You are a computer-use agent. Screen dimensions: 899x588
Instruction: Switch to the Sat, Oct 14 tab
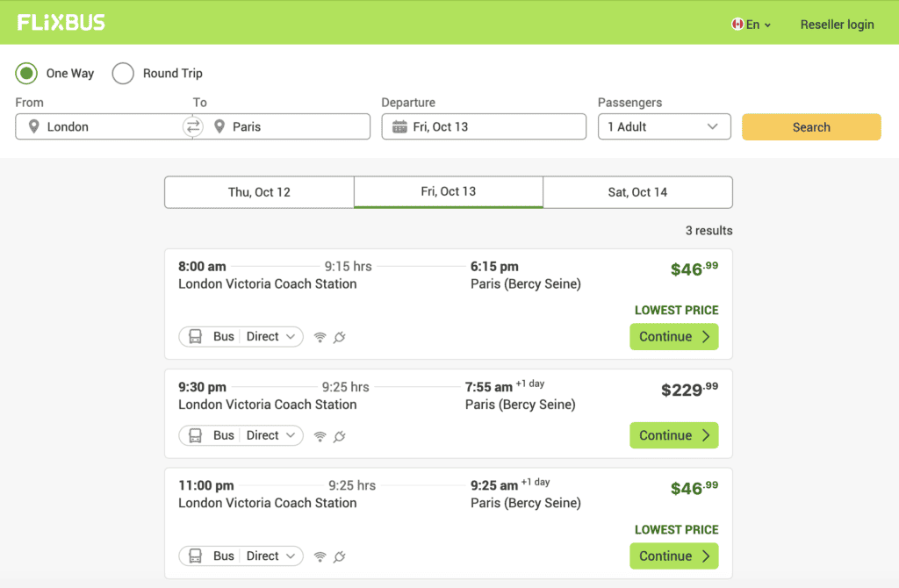pos(638,191)
